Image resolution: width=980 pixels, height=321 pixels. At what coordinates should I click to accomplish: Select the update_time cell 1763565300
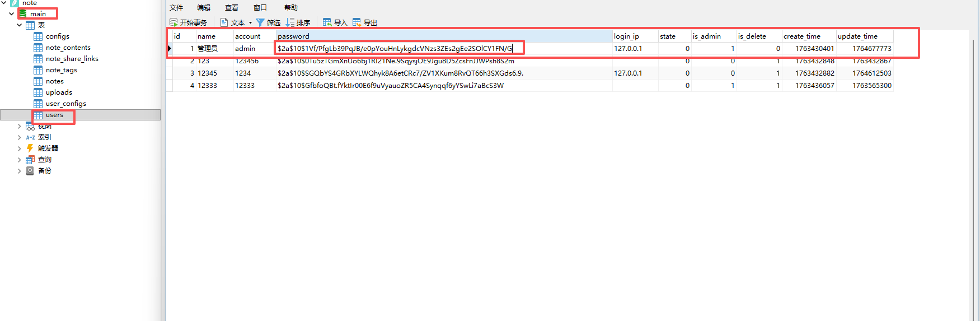(865, 86)
